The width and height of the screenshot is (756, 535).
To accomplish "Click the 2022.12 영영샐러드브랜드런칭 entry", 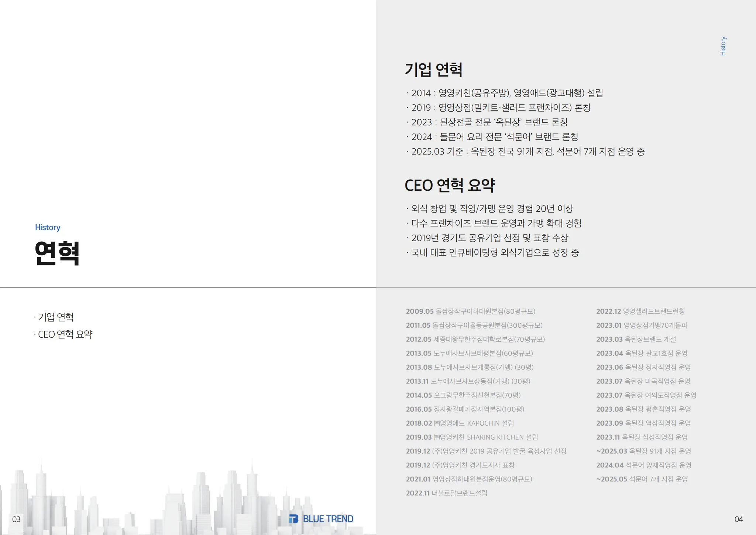I will 640,311.
